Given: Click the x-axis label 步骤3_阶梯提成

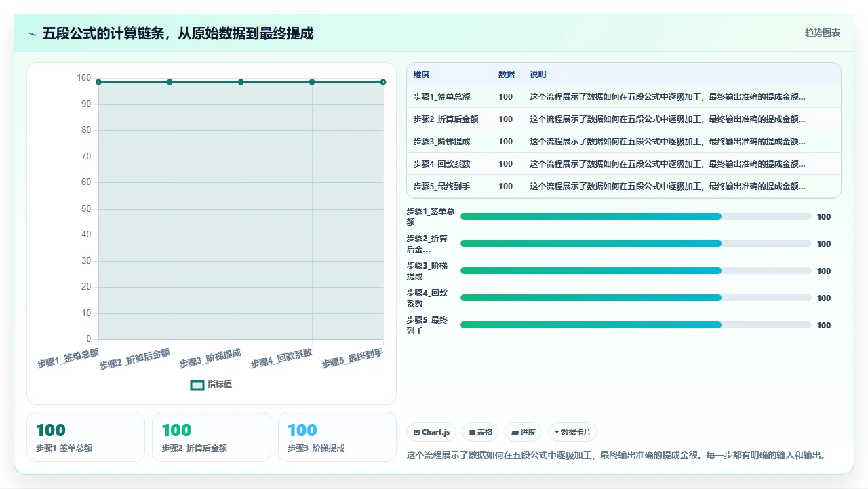Looking at the screenshot, I should click(210, 358).
